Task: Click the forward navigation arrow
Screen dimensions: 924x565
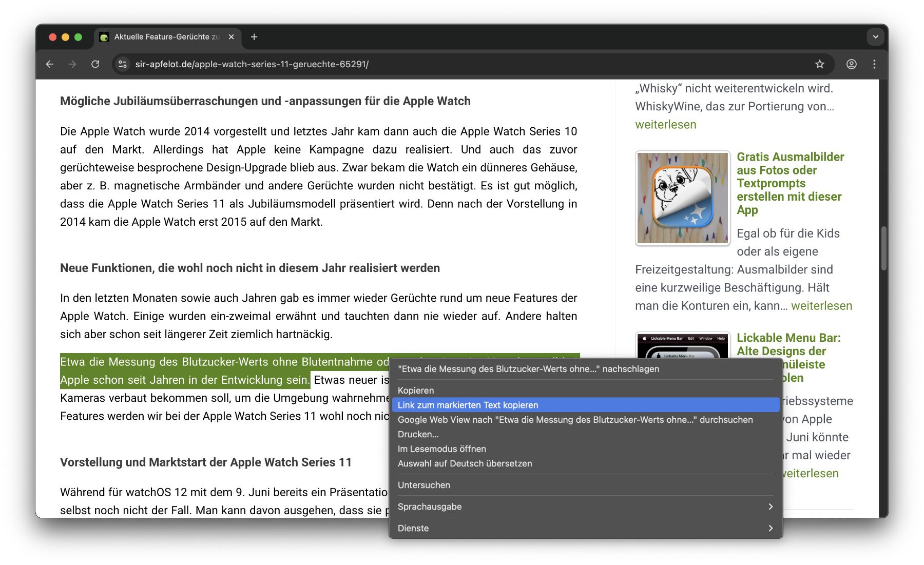Action: point(72,64)
